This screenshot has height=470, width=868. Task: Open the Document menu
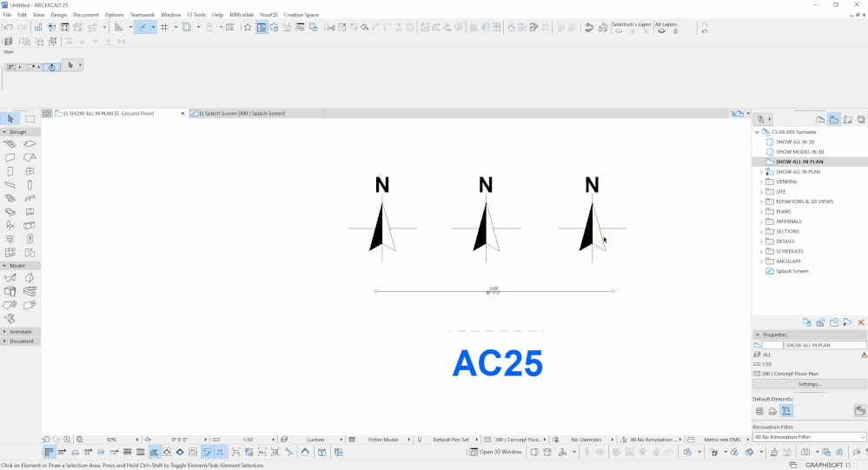(86, 15)
